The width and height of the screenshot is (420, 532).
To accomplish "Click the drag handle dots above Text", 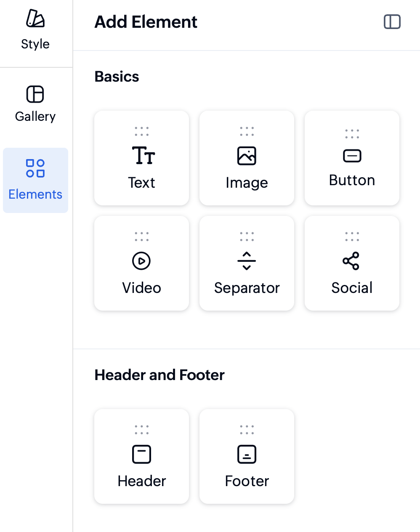I will coord(142,131).
